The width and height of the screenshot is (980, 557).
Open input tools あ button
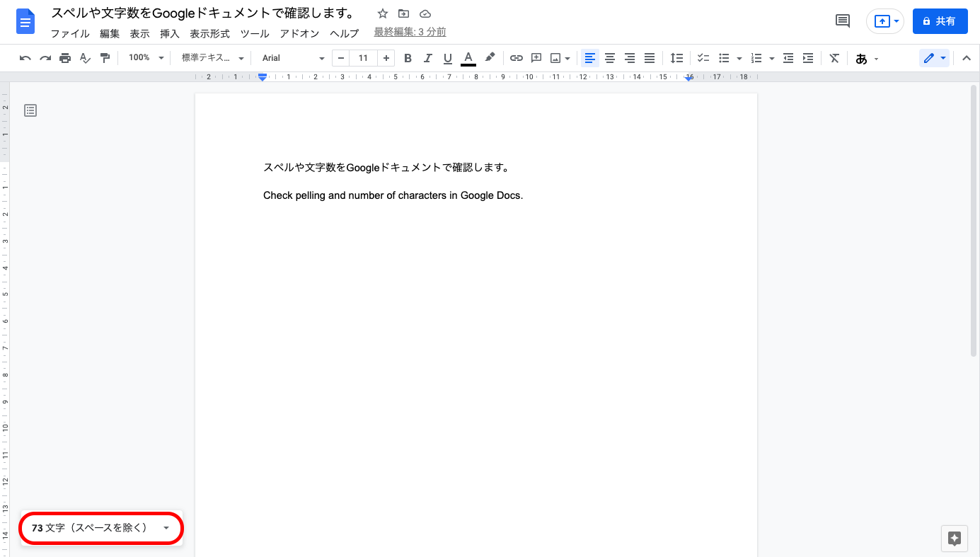[x=861, y=59]
